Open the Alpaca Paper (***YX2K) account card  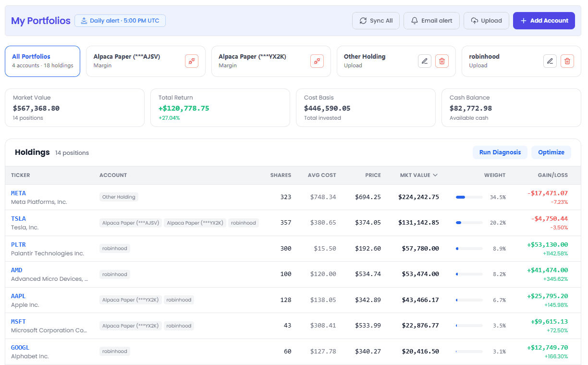coord(271,61)
